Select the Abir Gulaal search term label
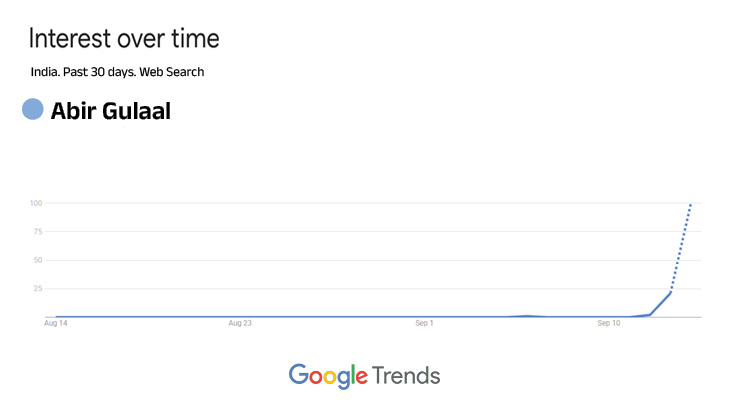 [111, 111]
